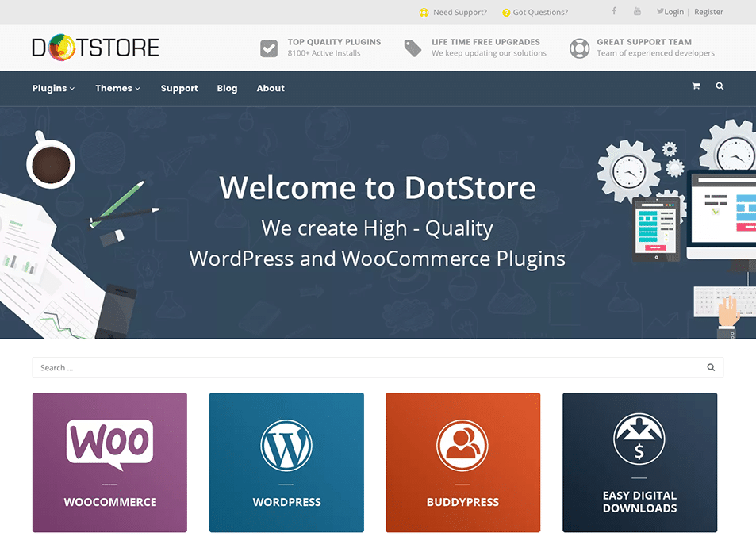Select the WordPress category tile icon
756x552 pixels.
[286, 446]
